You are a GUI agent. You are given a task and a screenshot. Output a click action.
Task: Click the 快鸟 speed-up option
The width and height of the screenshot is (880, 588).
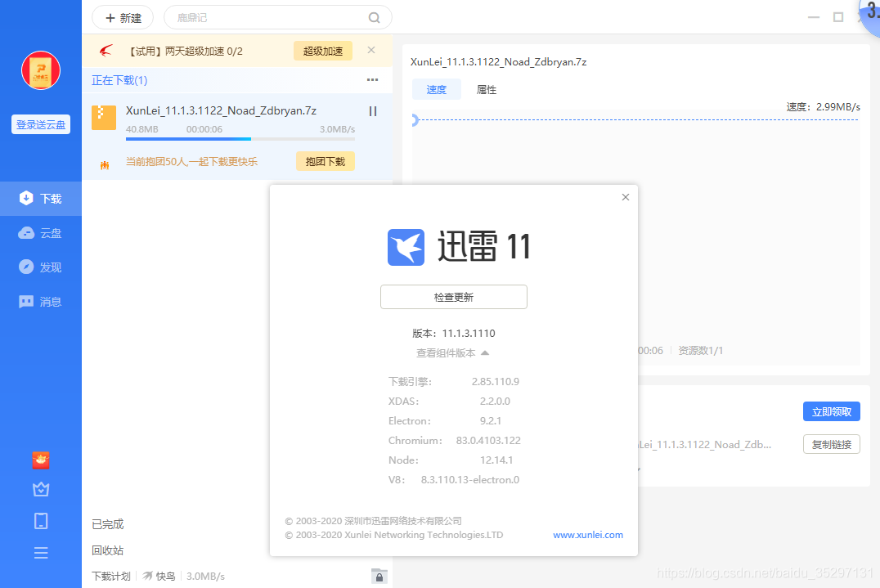[x=159, y=577]
